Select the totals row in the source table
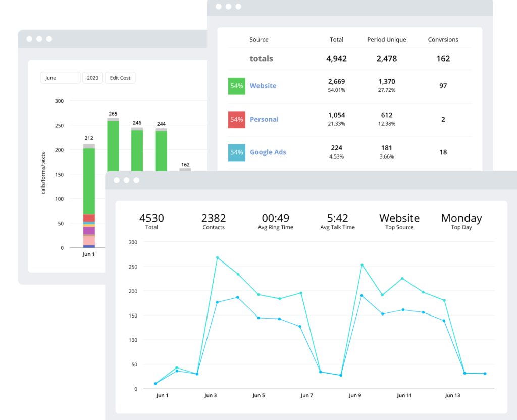Screen dimensions: 517x420 pyautogui.click(x=261, y=58)
